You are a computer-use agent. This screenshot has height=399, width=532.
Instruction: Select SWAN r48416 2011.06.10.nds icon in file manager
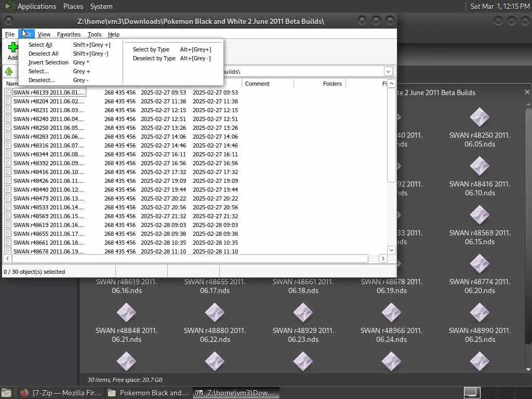coord(480,166)
